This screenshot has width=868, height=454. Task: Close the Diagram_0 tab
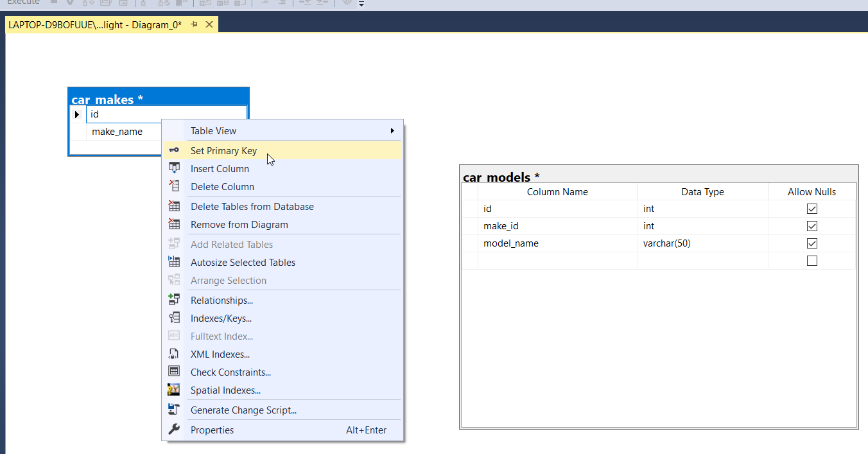209,24
